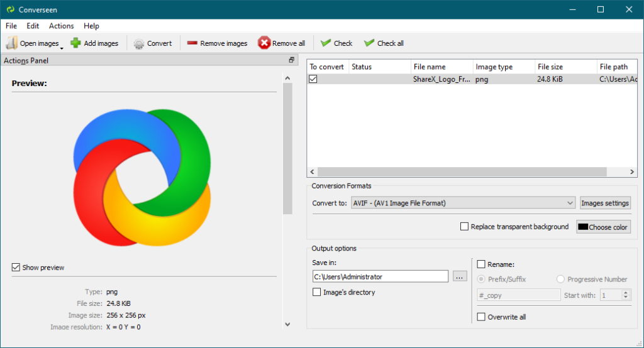Image resolution: width=644 pixels, height=348 pixels.
Task: Open the File menu
Action: point(11,26)
